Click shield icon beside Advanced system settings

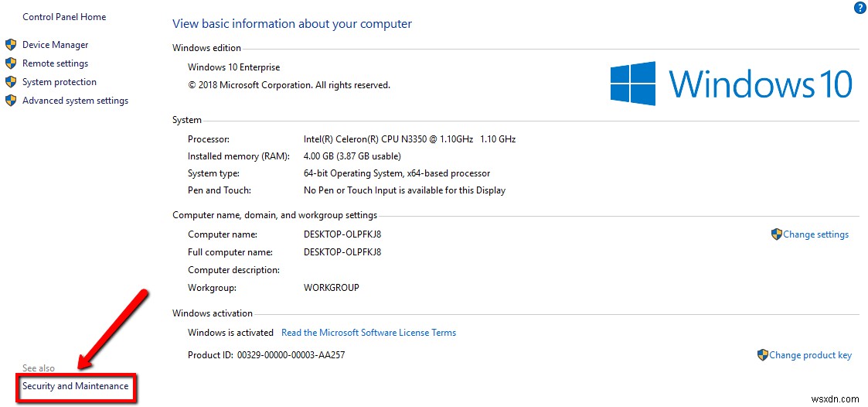click(x=11, y=101)
